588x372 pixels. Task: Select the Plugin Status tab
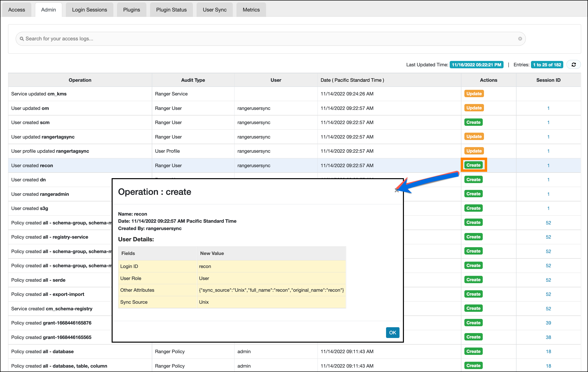171,10
